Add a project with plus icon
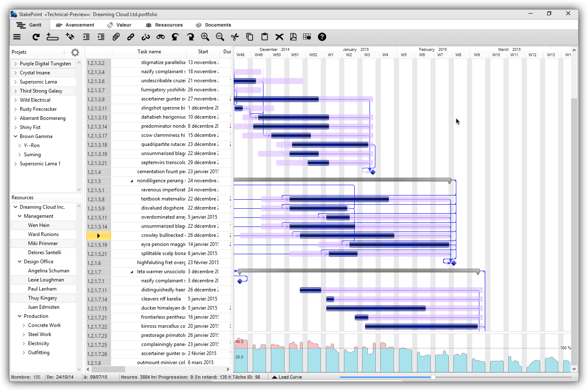 pyautogui.click(x=64, y=52)
